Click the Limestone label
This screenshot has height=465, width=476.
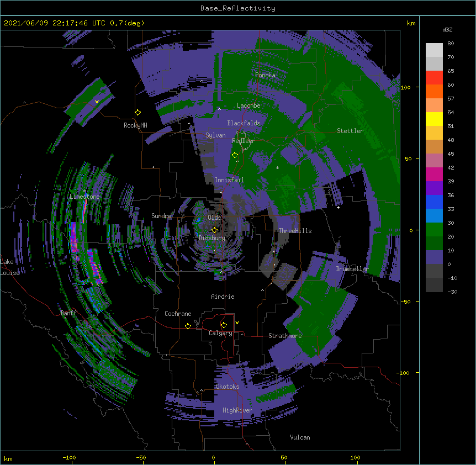(84, 197)
